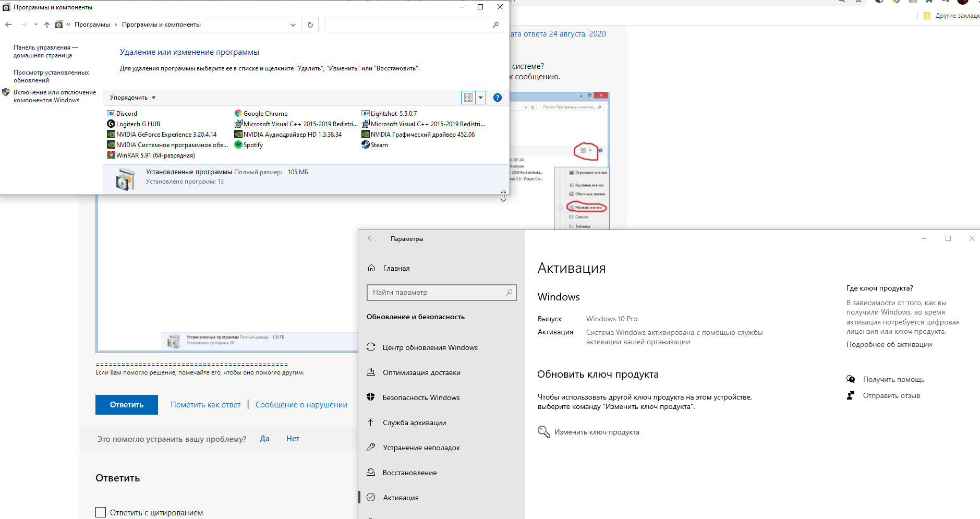This screenshot has height=519, width=980.
Task: Open Изменить ключ продукта
Action: 588,432
